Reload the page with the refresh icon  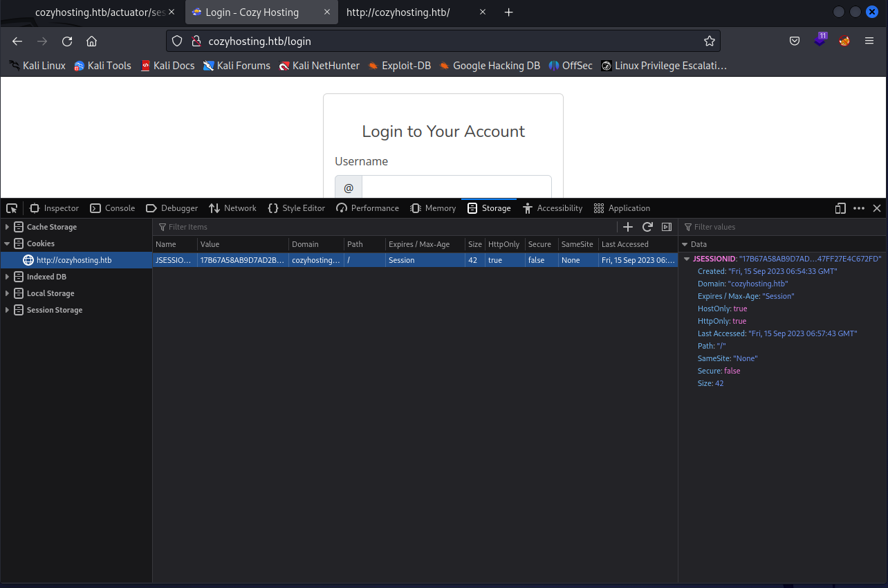(67, 42)
